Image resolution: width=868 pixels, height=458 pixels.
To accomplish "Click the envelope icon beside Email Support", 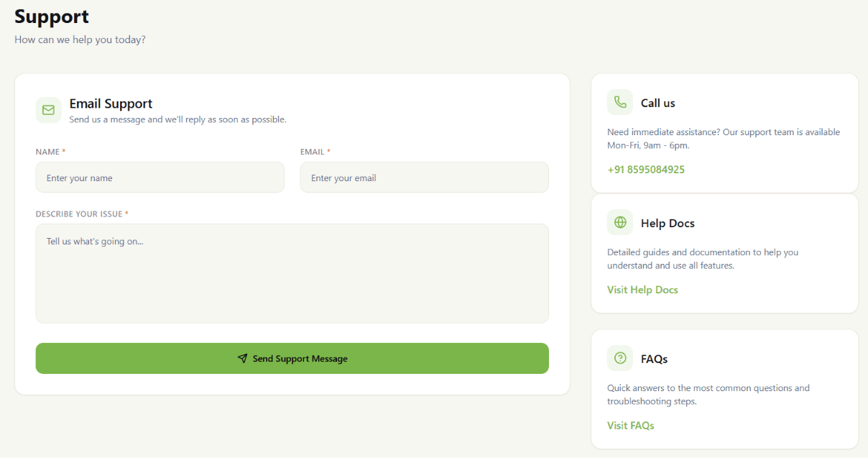I will (x=49, y=110).
